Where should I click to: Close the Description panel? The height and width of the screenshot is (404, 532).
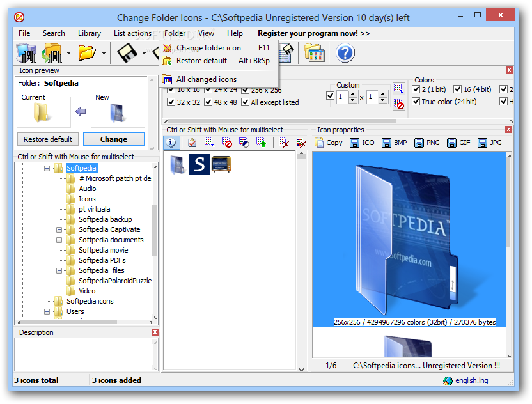pos(155,332)
